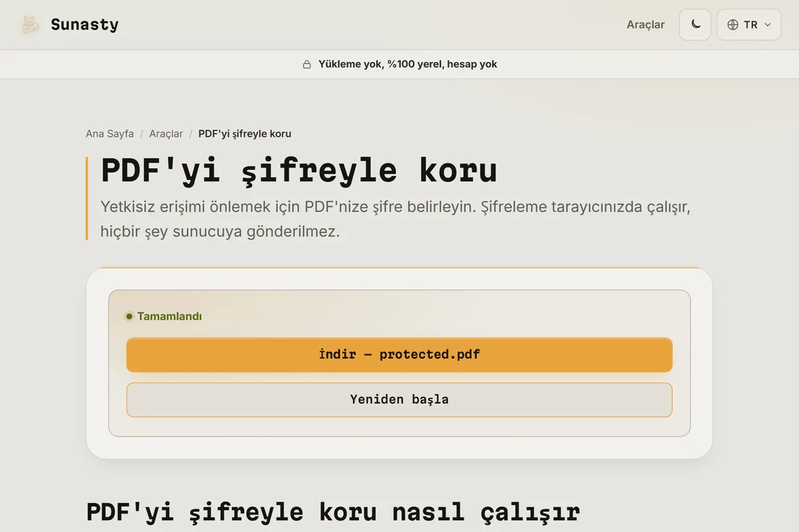Click the Sunasty cat logo icon
This screenshot has width=799, height=532.
pos(30,25)
